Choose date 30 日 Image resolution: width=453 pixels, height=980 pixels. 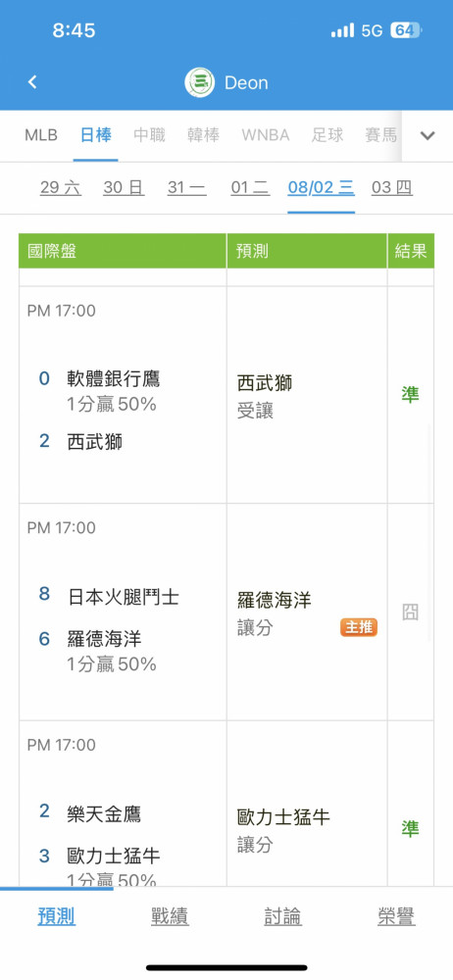(124, 187)
